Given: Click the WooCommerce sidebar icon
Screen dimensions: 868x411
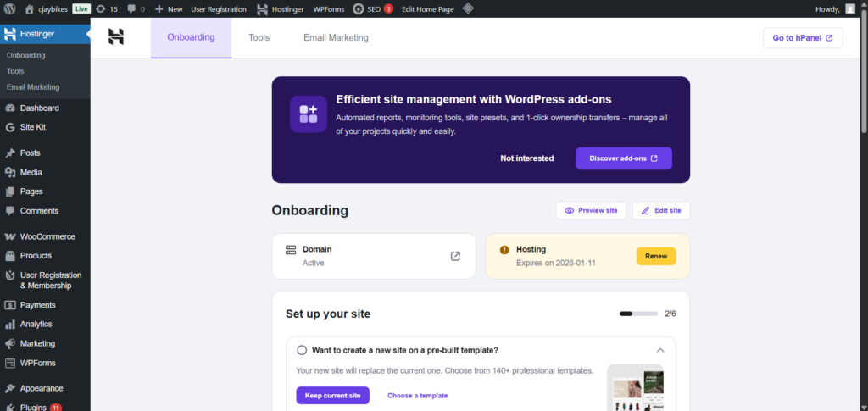Looking at the screenshot, I should (10, 236).
